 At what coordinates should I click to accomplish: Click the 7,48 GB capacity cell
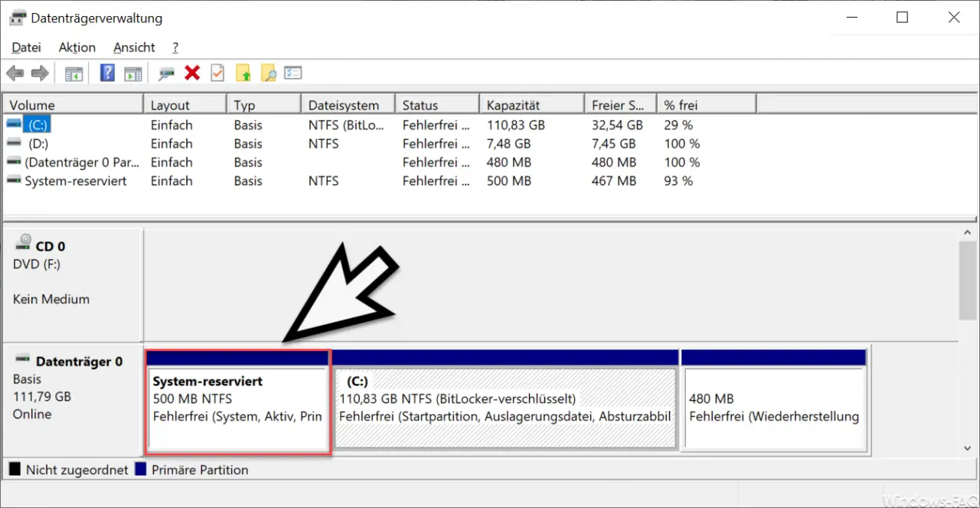click(508, 143)
